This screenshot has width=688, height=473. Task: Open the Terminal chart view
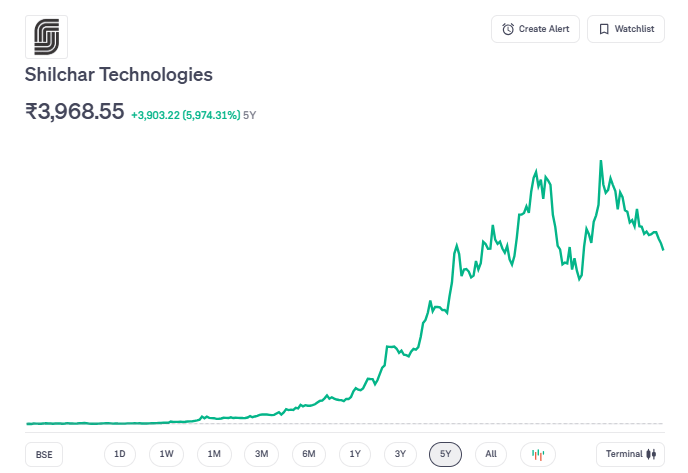point(629,454)
